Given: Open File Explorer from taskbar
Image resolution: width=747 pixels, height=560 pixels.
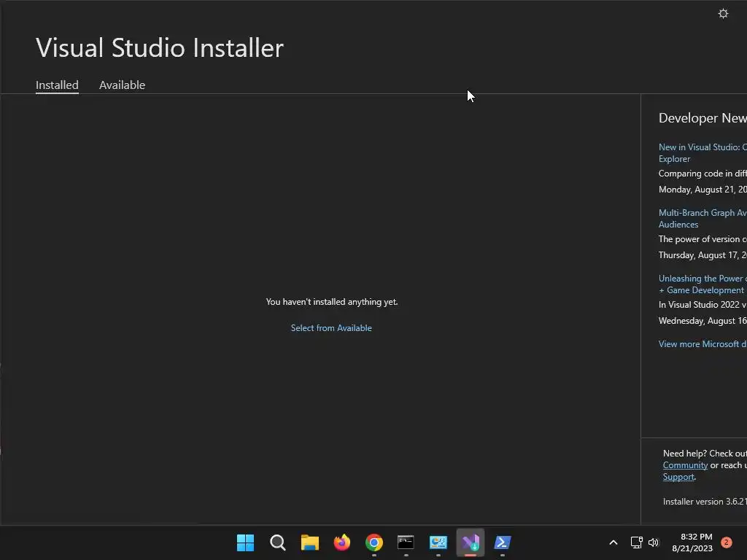Looking at the screenshot, I should click(309, 542).
